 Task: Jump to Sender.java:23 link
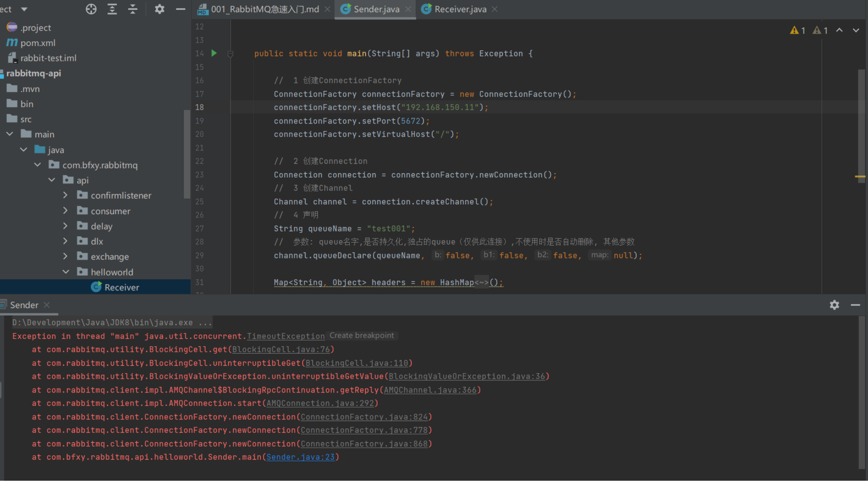pos(301,457)
